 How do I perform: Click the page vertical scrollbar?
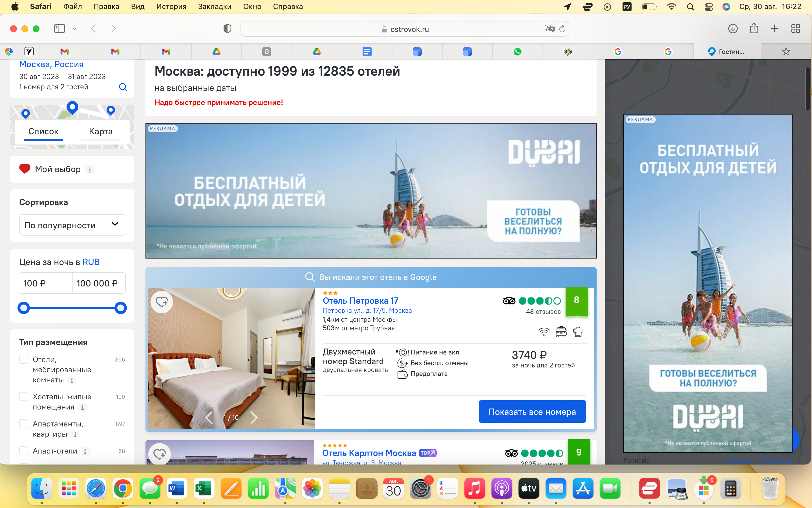pos(808,89)
